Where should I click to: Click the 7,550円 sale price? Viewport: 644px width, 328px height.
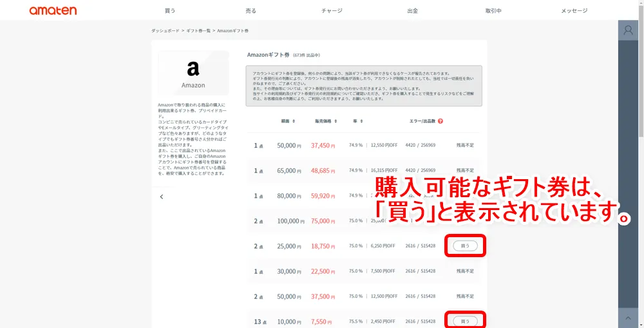point(323,322)
